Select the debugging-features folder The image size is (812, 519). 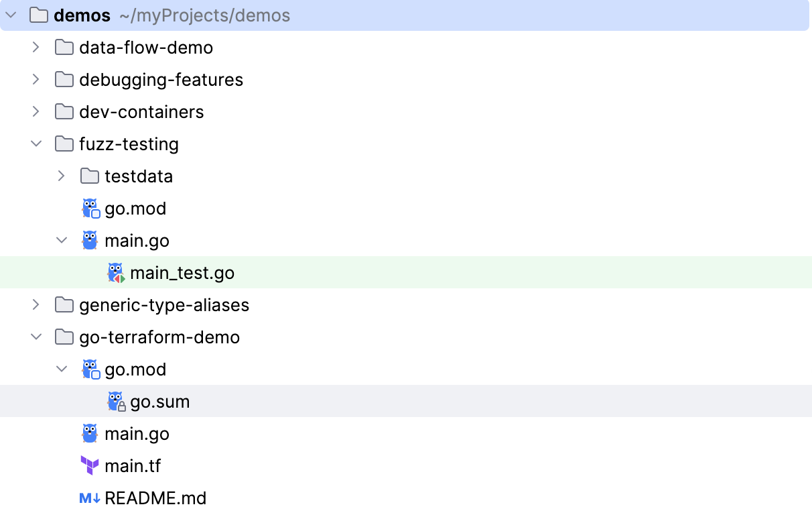(161, 79)
